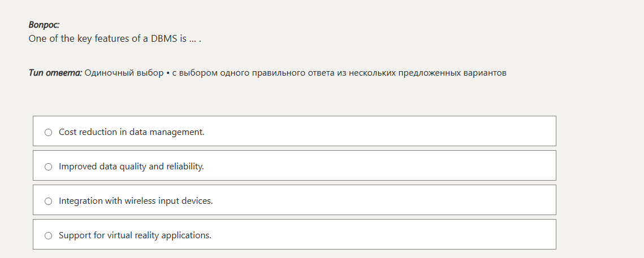Click the "Integration with wireless input devices." answer text
This screenshot has width=644, height=258.
[x=136, y=201]
